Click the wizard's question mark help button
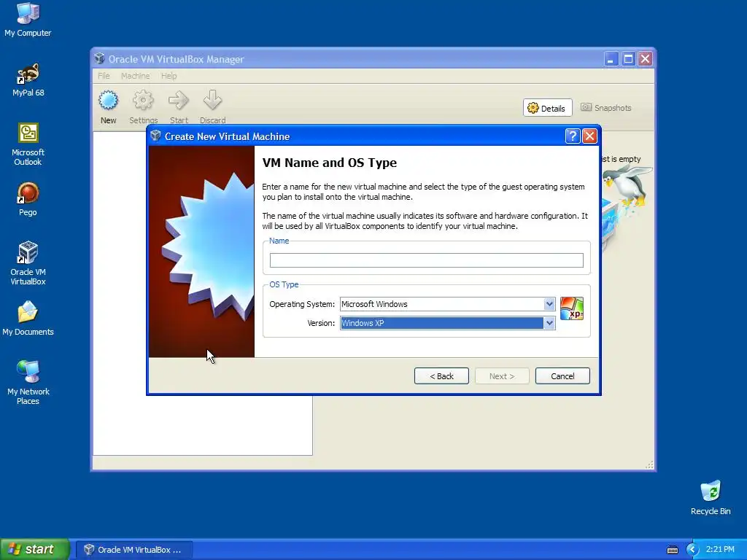This screenshot has height=560, width=747. (573, 136)
